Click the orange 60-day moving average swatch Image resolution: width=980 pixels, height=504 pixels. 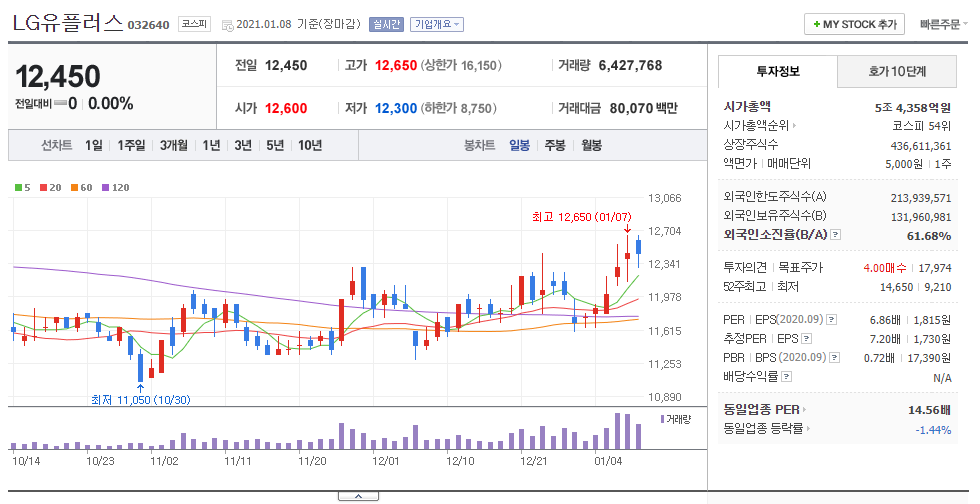click(75, 188)
